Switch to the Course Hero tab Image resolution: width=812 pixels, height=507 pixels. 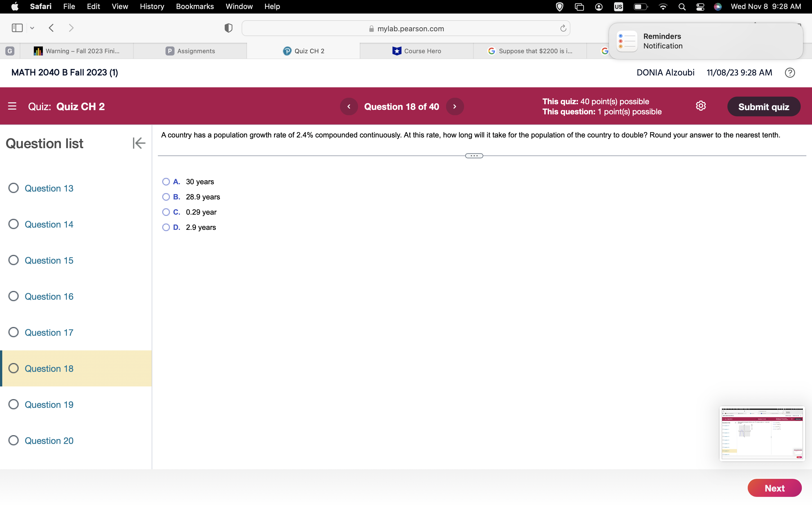point(417,51)
